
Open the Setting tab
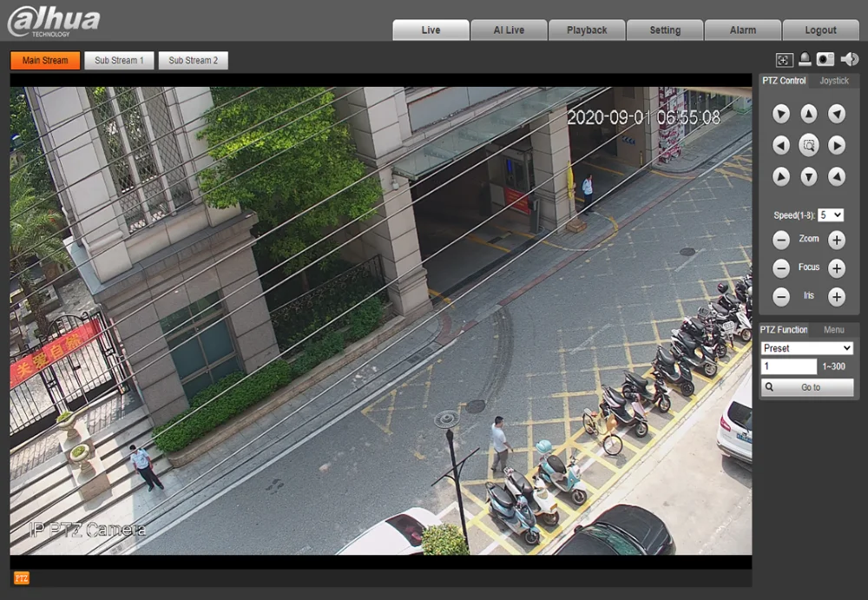click(665, 30)
